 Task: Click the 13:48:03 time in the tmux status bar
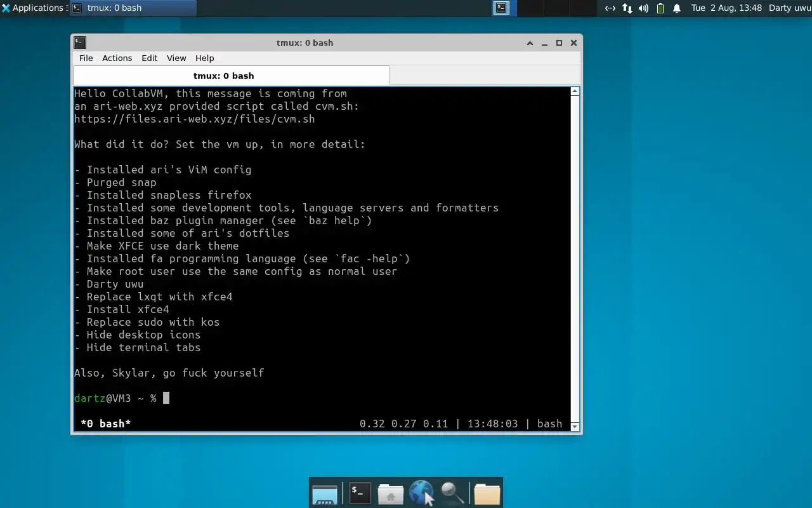pos(492,424)
